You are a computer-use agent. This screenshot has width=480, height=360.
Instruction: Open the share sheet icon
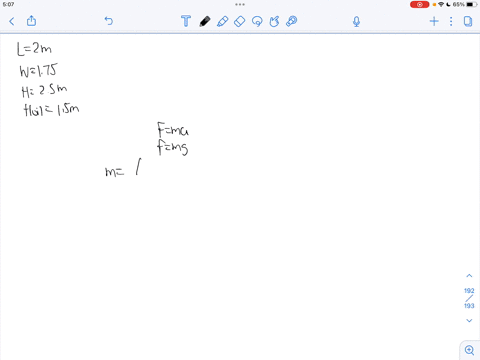point(31,21)
